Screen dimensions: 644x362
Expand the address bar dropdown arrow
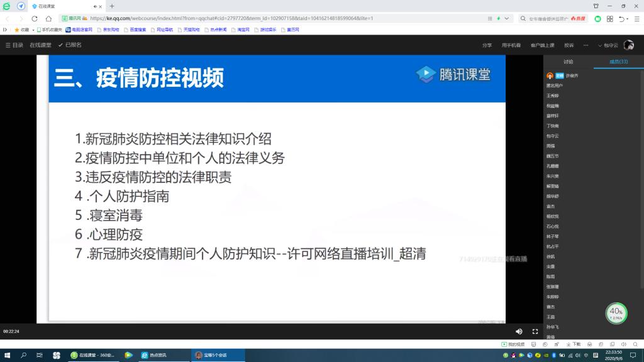pos(508,19)
